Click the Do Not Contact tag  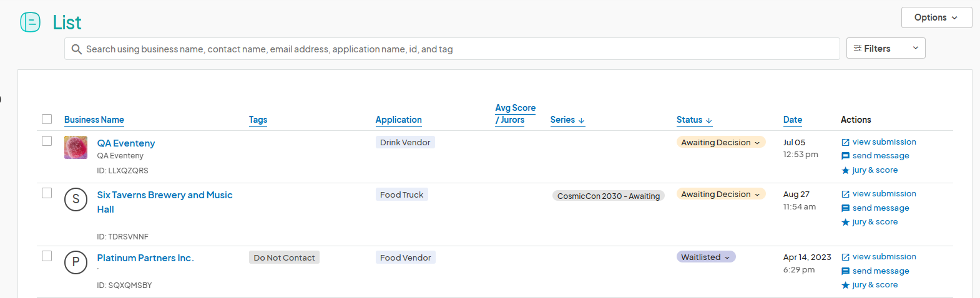tap(284, 257)
